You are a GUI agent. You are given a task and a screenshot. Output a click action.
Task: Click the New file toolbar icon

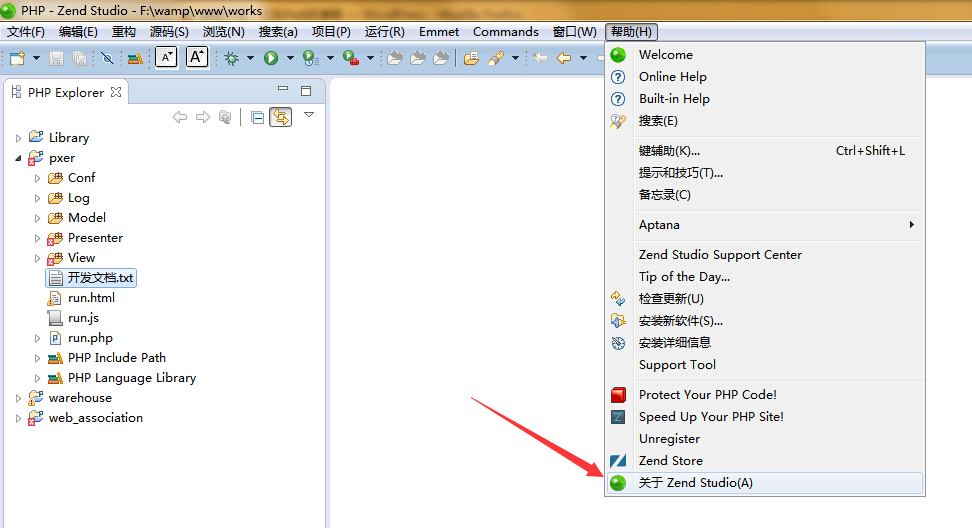click(x=17, y=58)
